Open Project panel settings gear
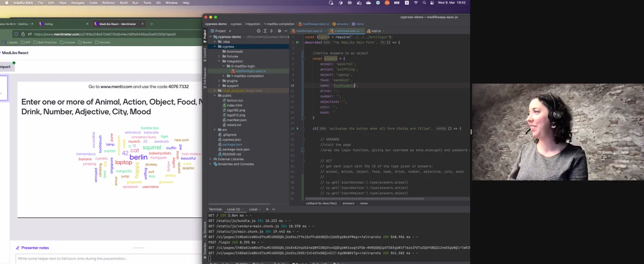This screenshot has height=264, width=644. (x=279, y=31)
